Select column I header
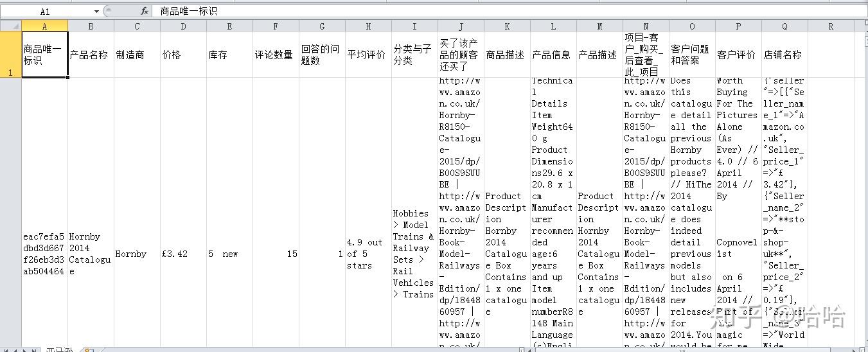 tap(414, 26)
